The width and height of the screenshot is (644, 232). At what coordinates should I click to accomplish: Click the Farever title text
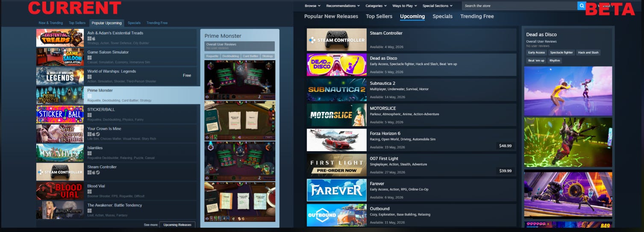pyautogui.click(x=377, y=184)
